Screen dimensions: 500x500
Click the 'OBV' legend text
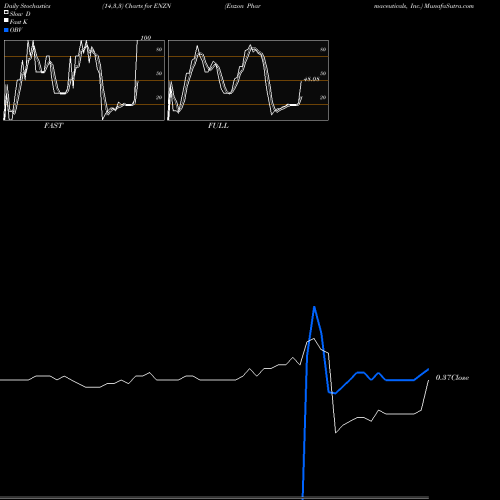(16, 30)
